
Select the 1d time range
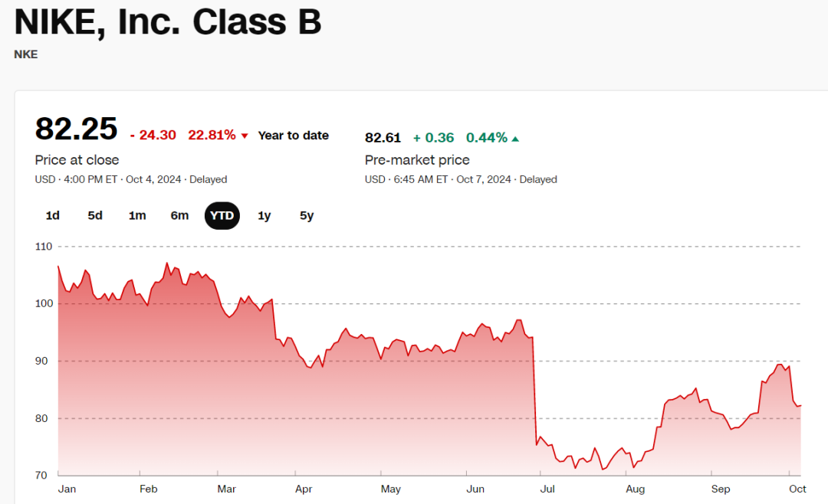pyautogui.click(x=52, y=215)
